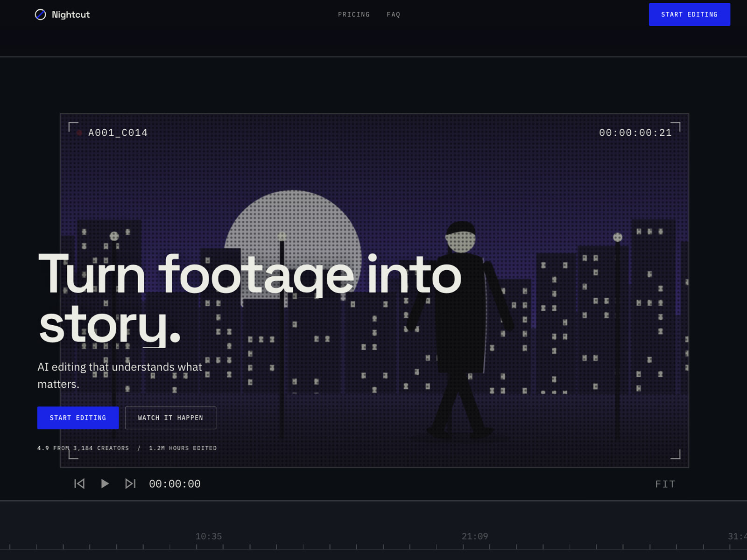Play the preview video
This screenshot has height=560, width=747.
tap(105, 483)
